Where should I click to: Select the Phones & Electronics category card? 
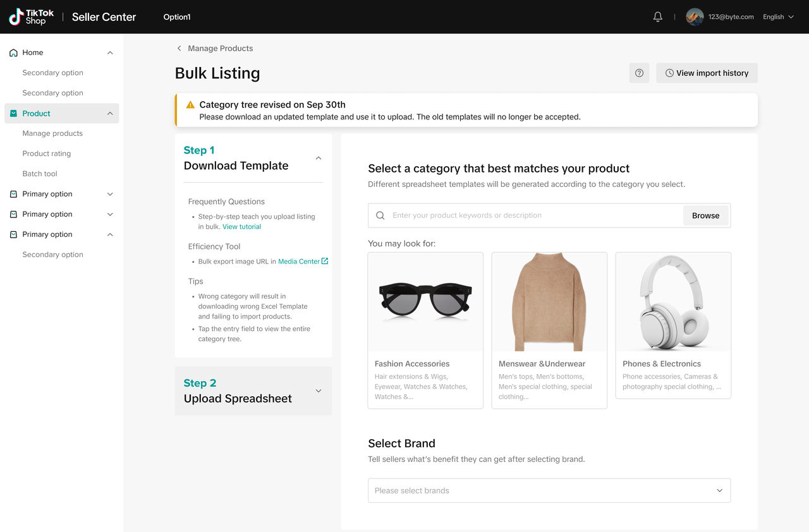[672, 325]
